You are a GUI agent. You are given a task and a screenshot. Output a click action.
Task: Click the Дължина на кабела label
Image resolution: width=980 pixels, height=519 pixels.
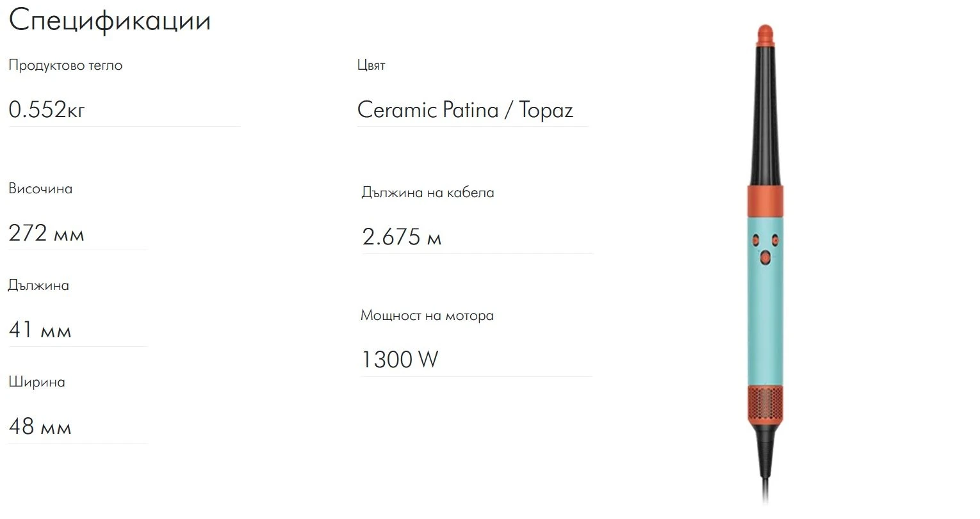(x=428, y=193)
